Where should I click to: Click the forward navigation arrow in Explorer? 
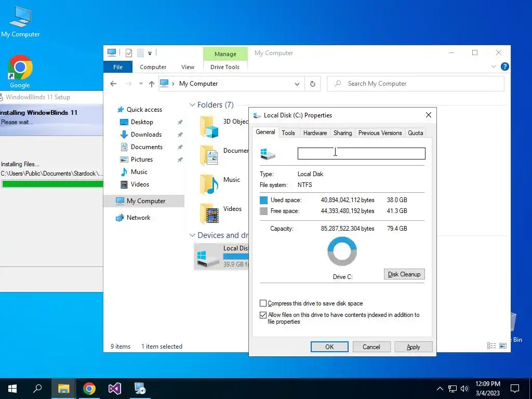tap(129, 84)
